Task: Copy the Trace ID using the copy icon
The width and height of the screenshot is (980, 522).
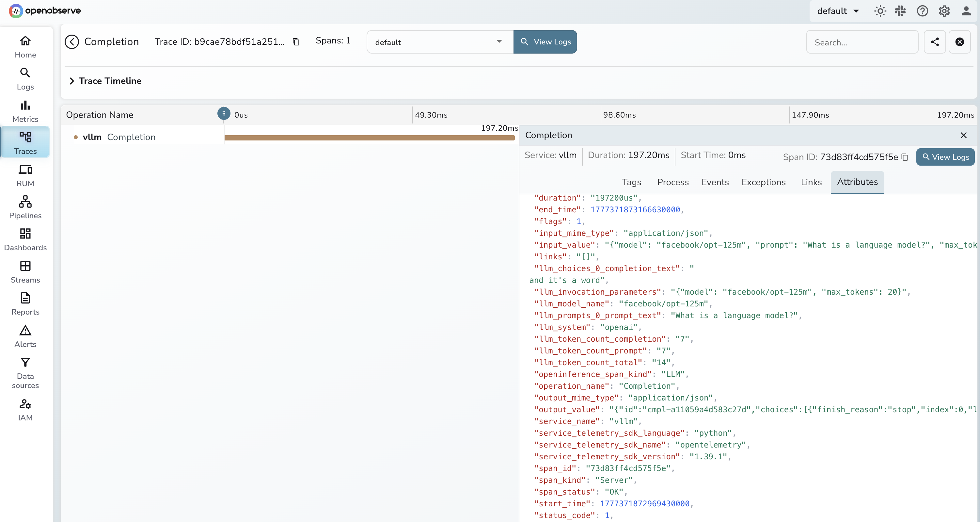Action: click(x=296, y=42)
